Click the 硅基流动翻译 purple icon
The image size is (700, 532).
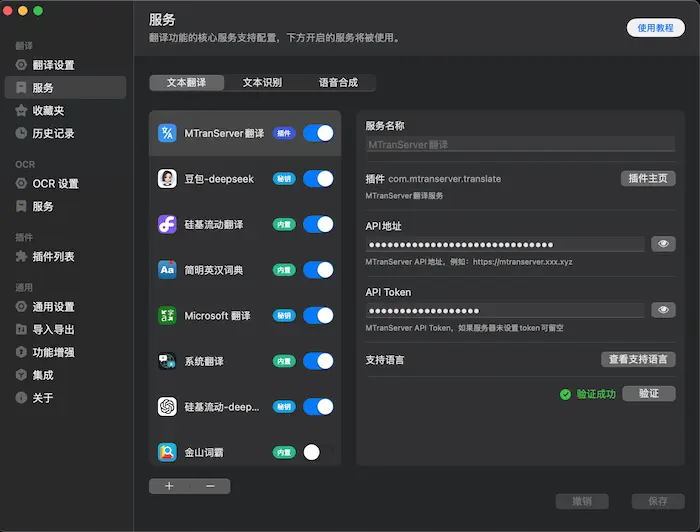(167, 224)
